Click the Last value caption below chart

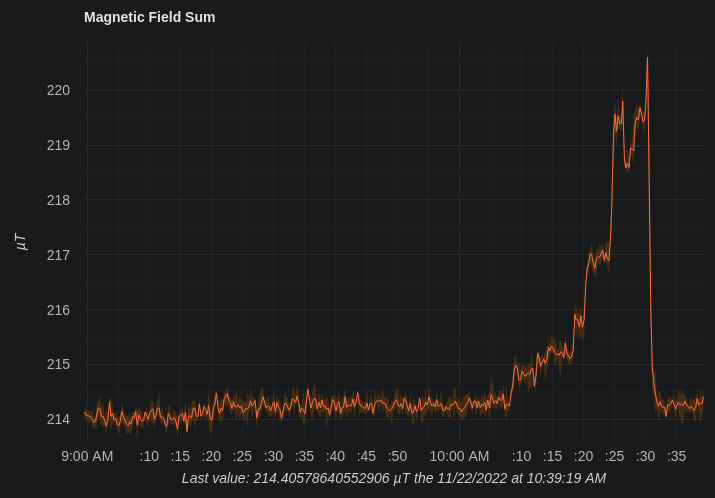point(394,478)
